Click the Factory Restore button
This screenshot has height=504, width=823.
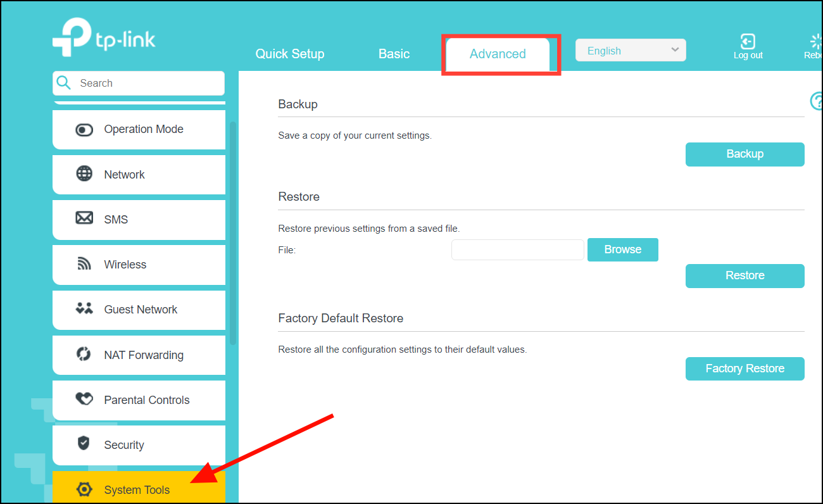tap(744, 369)
